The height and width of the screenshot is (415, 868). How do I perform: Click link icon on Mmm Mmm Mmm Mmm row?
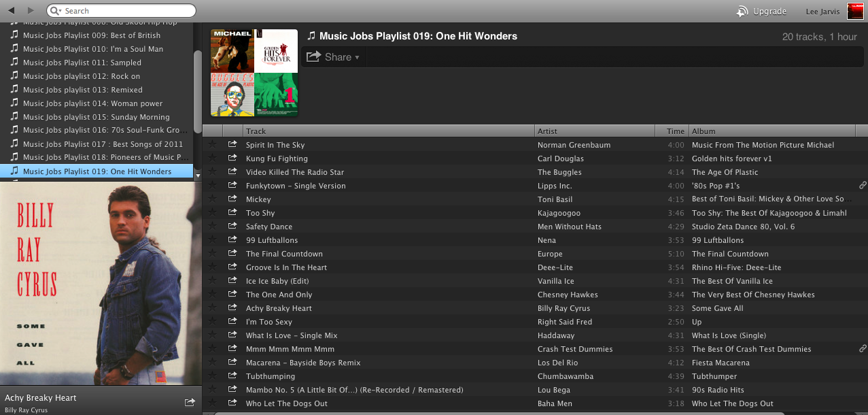pyautogui.click(x=863, y=348)
